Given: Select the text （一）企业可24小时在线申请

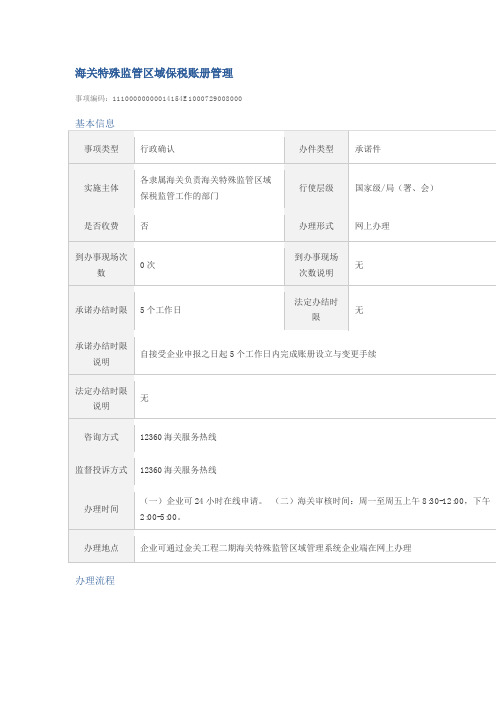Looking at the screenshot, I should [x=202, y=501].
